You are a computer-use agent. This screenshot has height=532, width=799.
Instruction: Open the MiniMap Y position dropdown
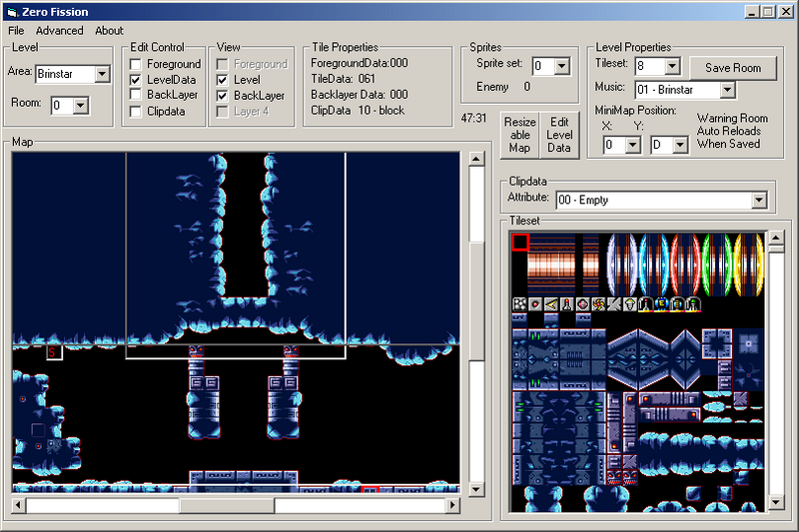[680, 145]
